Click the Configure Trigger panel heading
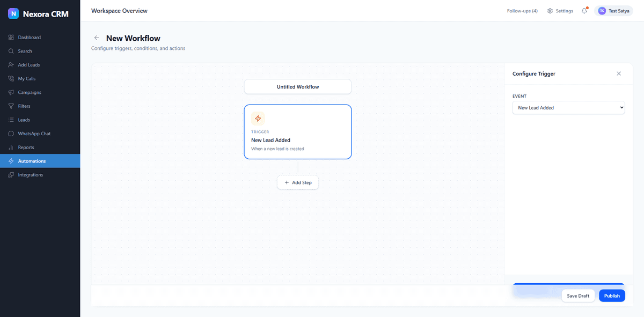644x317 pixels. [x=534, y=73]
